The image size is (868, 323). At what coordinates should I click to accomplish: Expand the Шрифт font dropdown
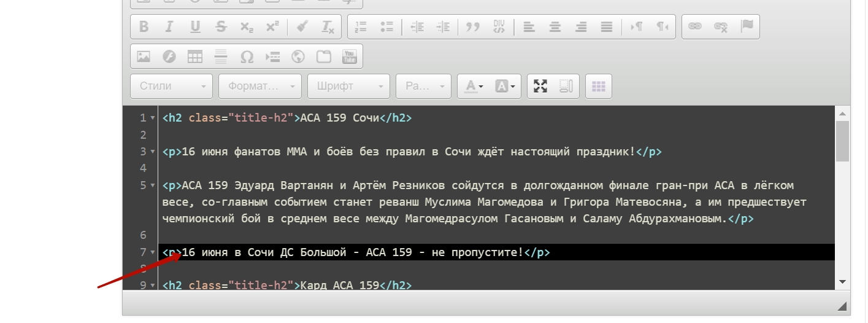348,87
